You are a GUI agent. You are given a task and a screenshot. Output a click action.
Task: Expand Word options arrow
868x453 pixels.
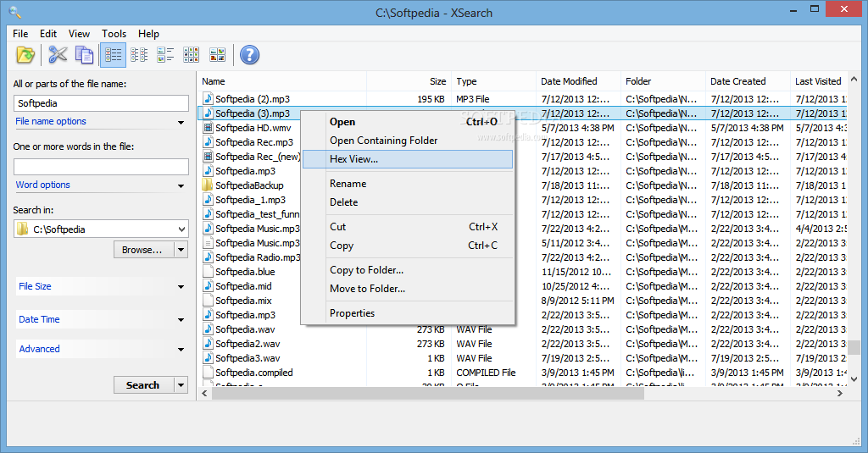pyautogui.click(x=181, y=185)
